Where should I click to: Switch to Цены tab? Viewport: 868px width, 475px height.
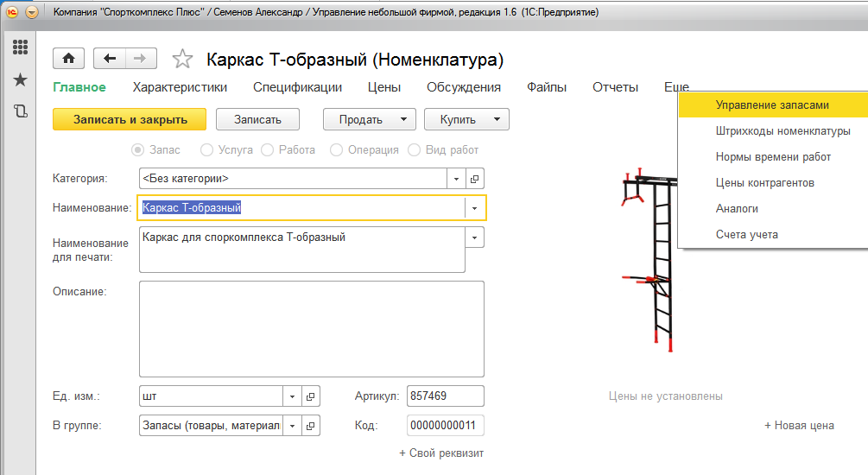click(384, 87)
